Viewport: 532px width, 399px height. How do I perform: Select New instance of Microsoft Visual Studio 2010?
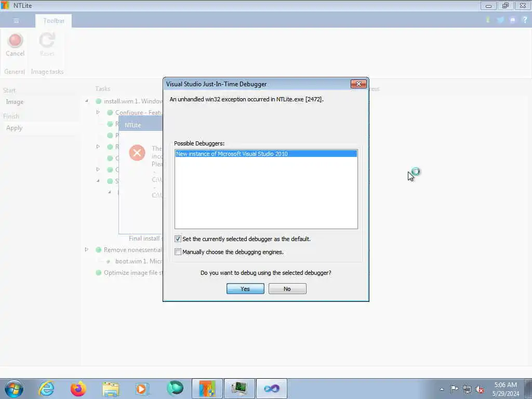point(266,154)
